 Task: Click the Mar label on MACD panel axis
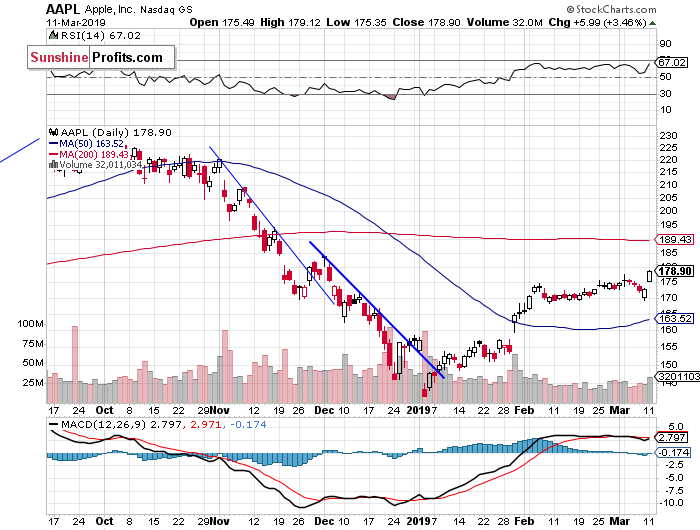620,521
